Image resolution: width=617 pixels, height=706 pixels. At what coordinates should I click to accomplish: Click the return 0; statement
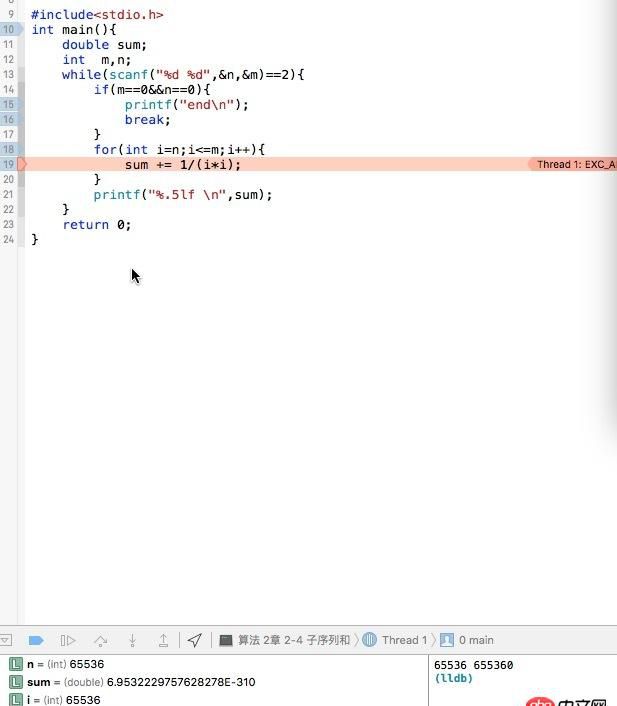pos(97,225)
